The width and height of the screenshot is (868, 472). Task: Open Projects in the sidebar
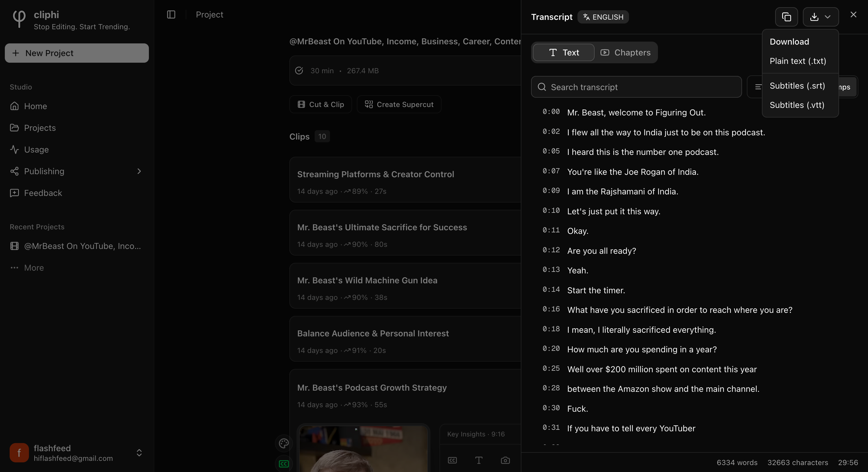[x=77, y=128]
